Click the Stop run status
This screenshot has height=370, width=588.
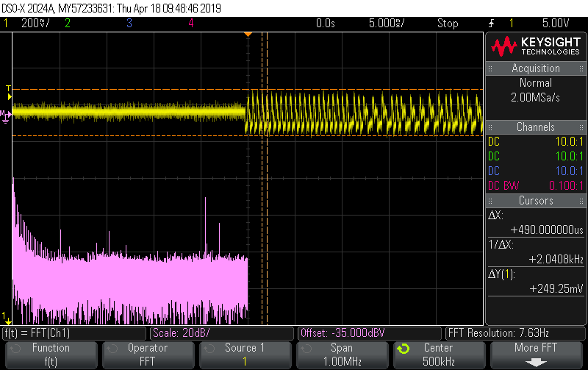pos(448,24)
